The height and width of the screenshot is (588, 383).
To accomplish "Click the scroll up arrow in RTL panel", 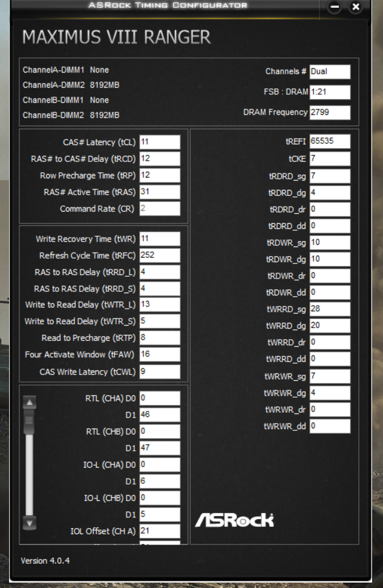I will tap(29, 402).
